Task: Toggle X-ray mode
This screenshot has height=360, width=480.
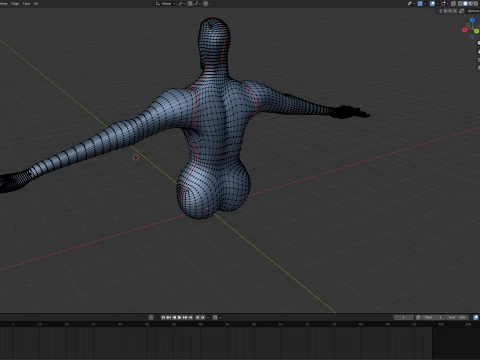Action: point(453,4)
